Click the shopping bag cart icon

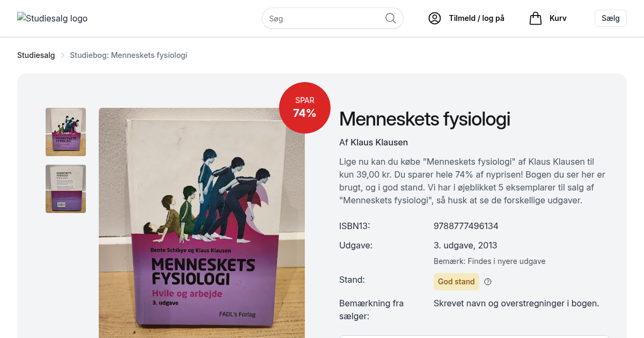pyautogui.click(x=535, y=18)
